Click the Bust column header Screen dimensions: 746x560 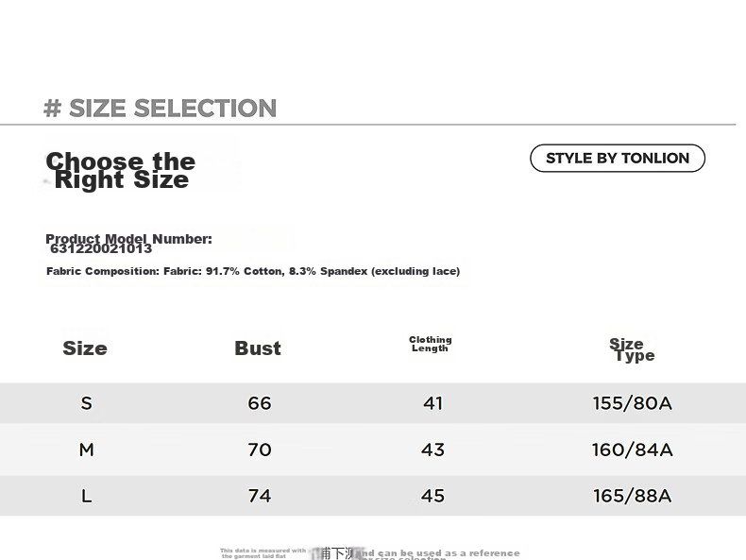pos(258,348)
